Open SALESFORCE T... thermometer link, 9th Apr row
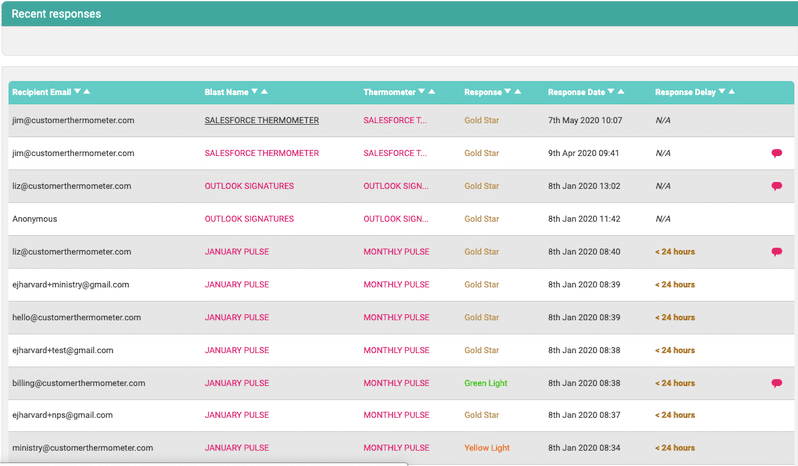 pyautogui.click(x=395, y=153)
